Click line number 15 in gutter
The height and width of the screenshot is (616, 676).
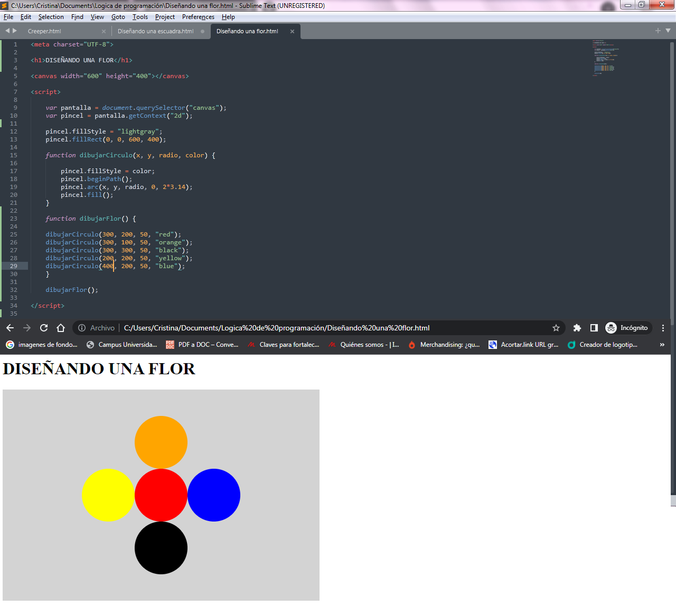(14, 155)
